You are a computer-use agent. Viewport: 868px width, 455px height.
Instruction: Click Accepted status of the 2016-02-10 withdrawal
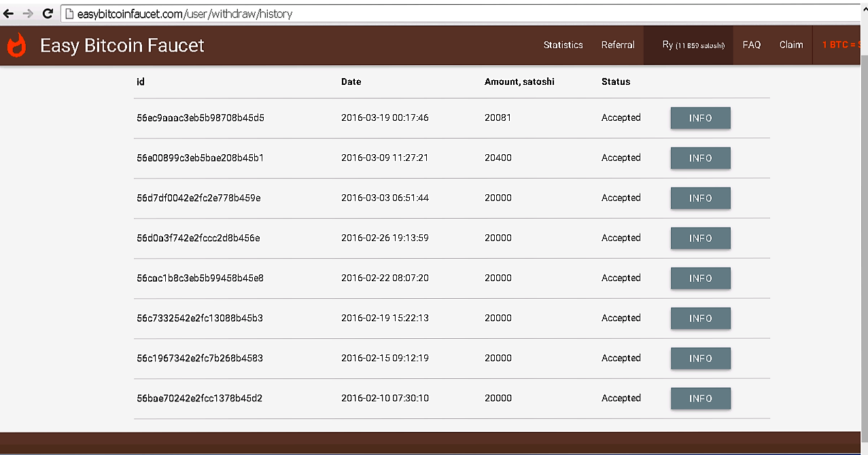coord(621,398)
